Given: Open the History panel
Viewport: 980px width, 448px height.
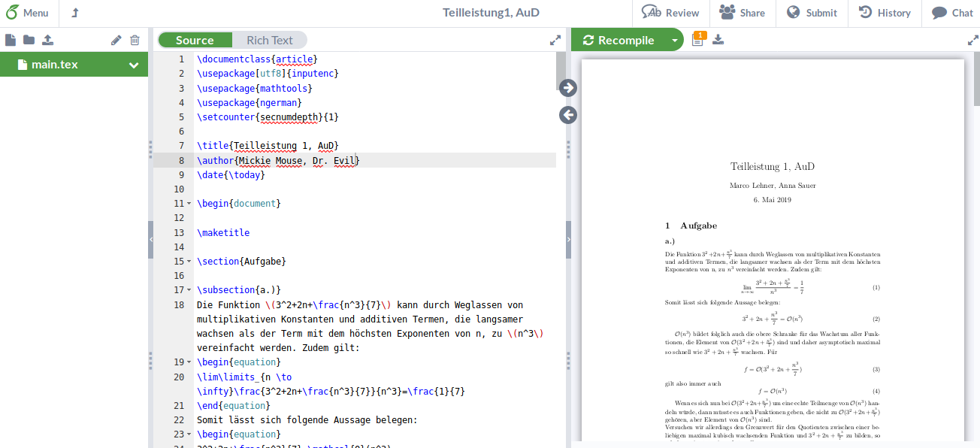Looking at the screenshot, I should [x=885, y=13].
